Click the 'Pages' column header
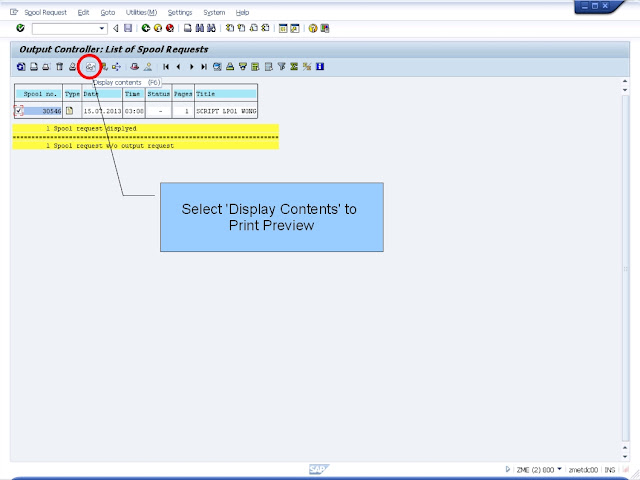 pos(183,94)
